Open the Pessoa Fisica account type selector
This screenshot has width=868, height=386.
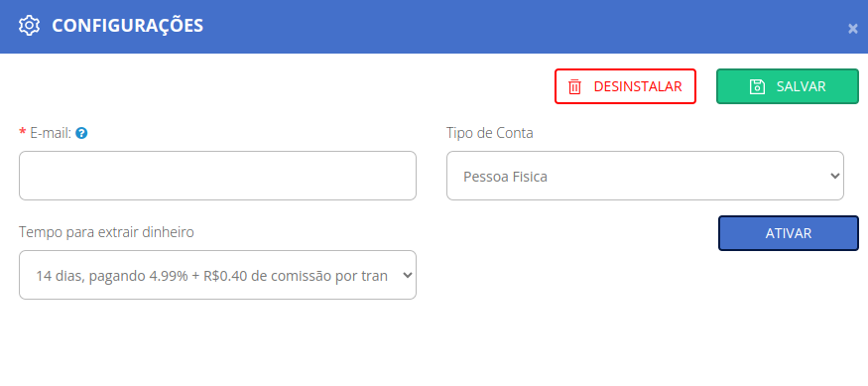645,176
